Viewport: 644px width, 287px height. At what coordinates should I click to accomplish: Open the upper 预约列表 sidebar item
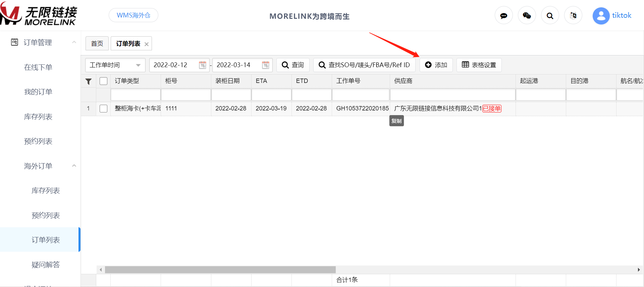pos(38,141)
